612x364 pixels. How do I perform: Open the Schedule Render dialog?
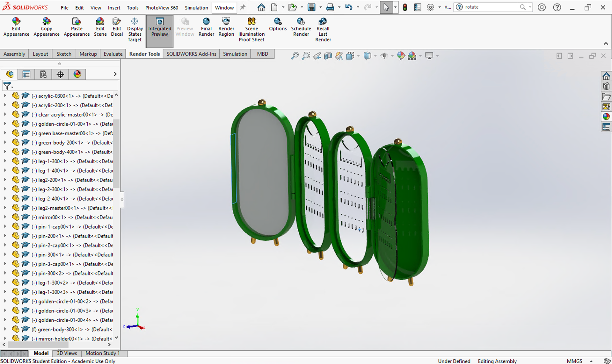301,27
